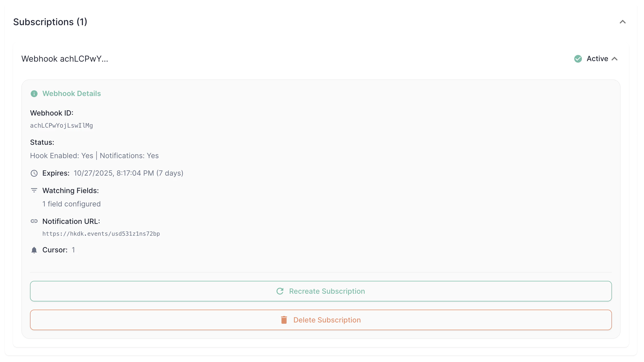Collapse the Subscriptions section chevron
Viewport: 644px width, 362px height.
(x=622, y=22)
